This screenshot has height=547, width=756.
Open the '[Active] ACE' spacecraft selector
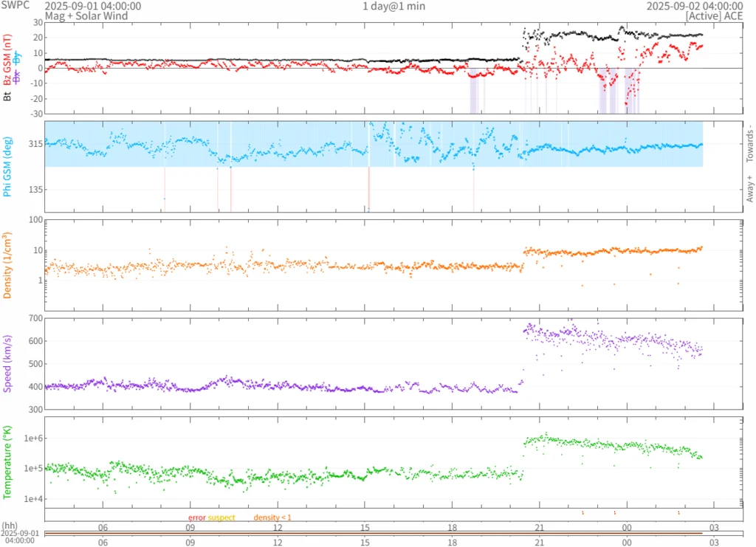[x=714, y=16]
